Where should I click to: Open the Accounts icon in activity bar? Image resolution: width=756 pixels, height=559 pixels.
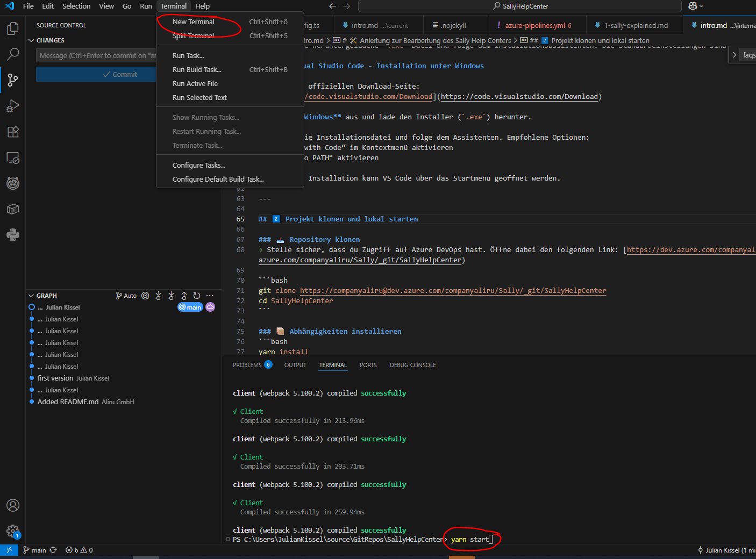(13, 505)
